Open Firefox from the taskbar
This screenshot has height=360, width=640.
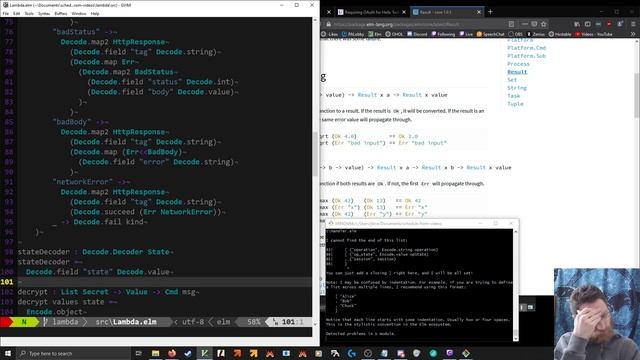[172, 353]
